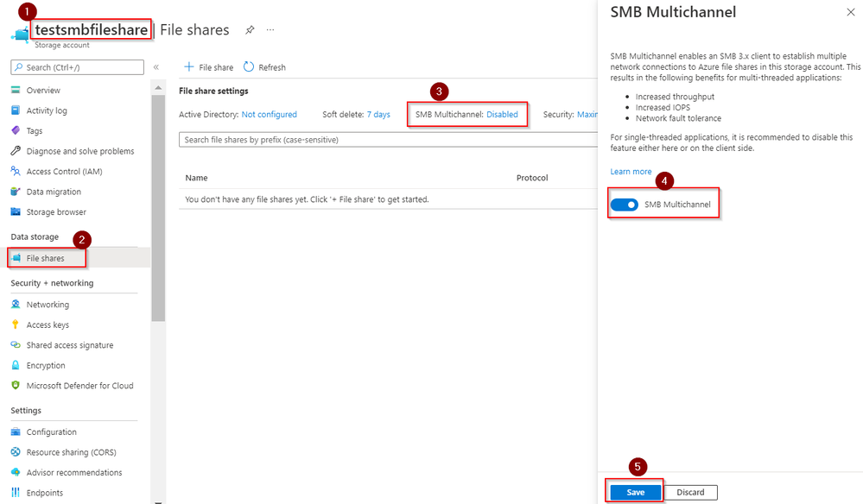Image resolution: width=863 pixels, height=504 pixels.
Task: Open Shared access signature item
Action: (x=70, y=345)
